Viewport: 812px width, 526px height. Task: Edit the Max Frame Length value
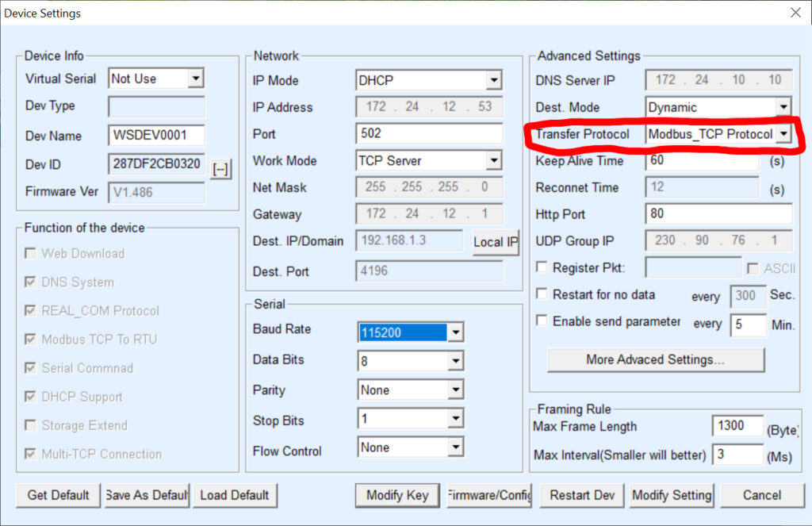[x=737, y=426]
